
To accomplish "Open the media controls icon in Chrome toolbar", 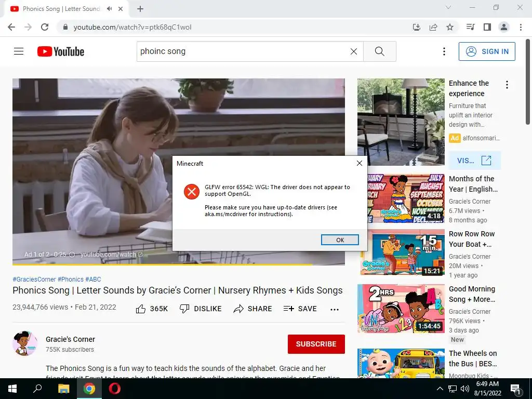I will tap(470, 27).
